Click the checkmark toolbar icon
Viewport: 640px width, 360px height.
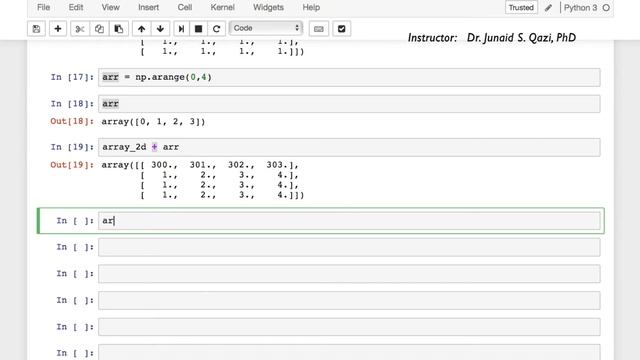pyautogui.click(x=342, y=29)
